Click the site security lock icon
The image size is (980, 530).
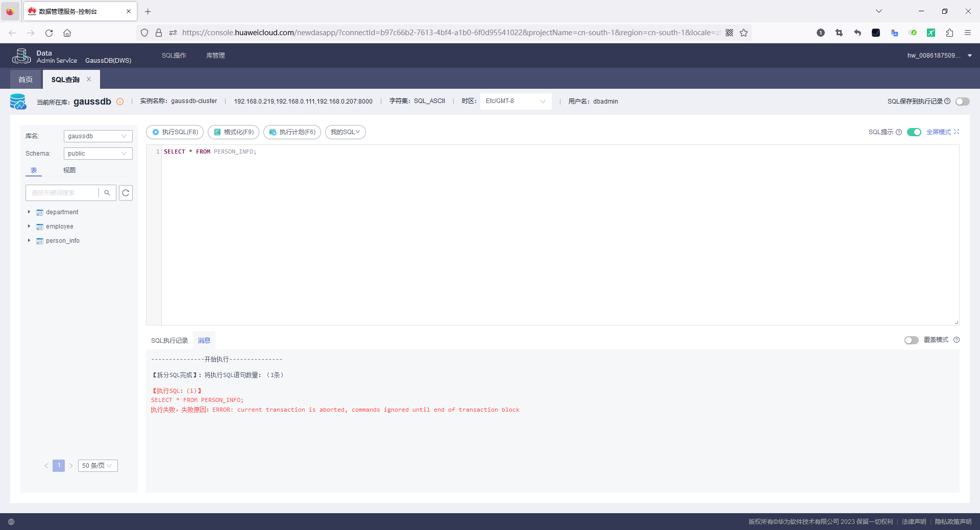coord(159,33)
